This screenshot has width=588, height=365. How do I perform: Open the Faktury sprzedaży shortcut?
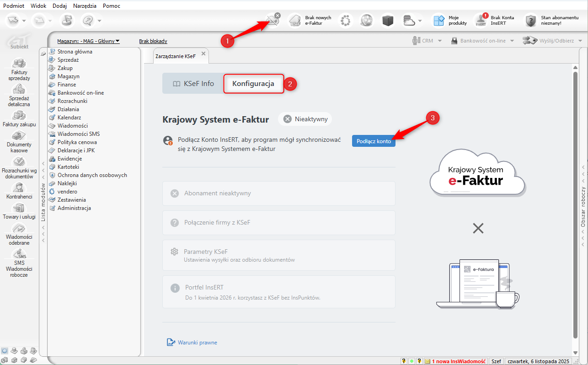point(20,70)
